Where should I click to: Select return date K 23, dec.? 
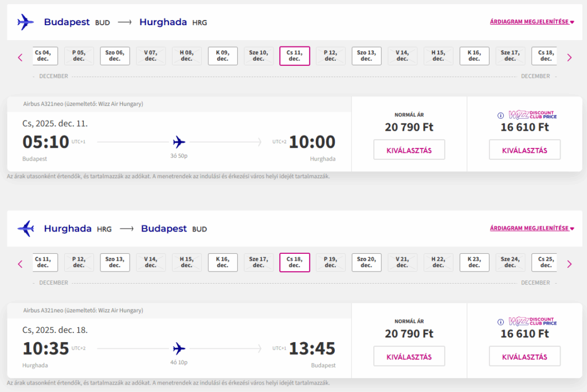pos(474,262)
